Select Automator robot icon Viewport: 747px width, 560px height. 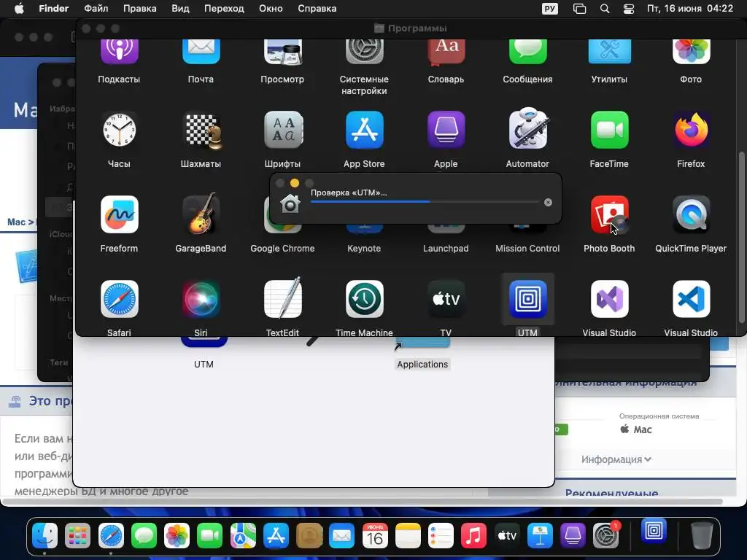pos(528,128)
